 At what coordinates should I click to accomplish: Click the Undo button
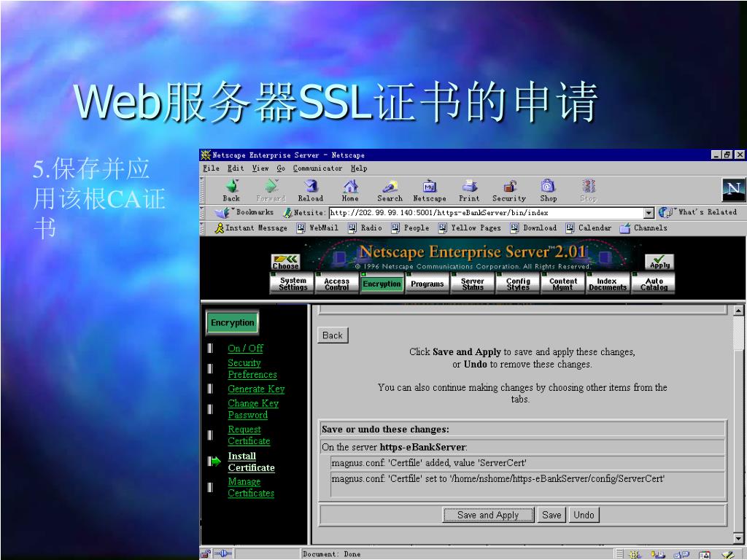(584, 515)
